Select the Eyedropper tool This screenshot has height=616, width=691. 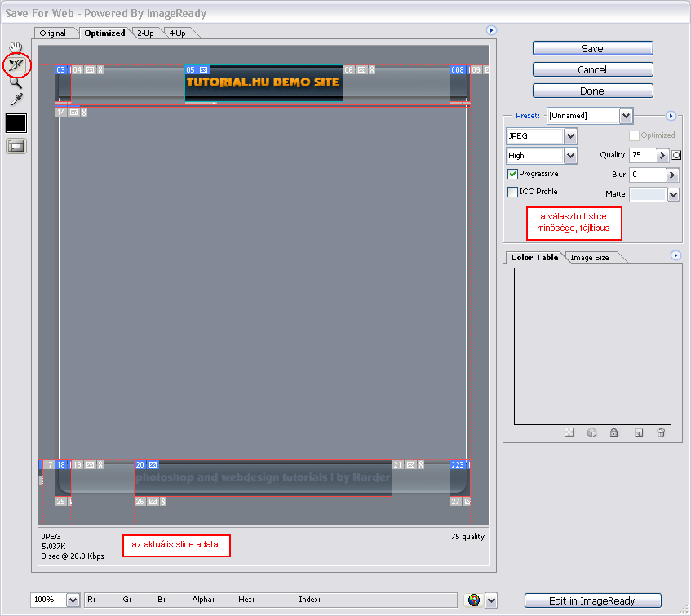click(x=16, y=100)
